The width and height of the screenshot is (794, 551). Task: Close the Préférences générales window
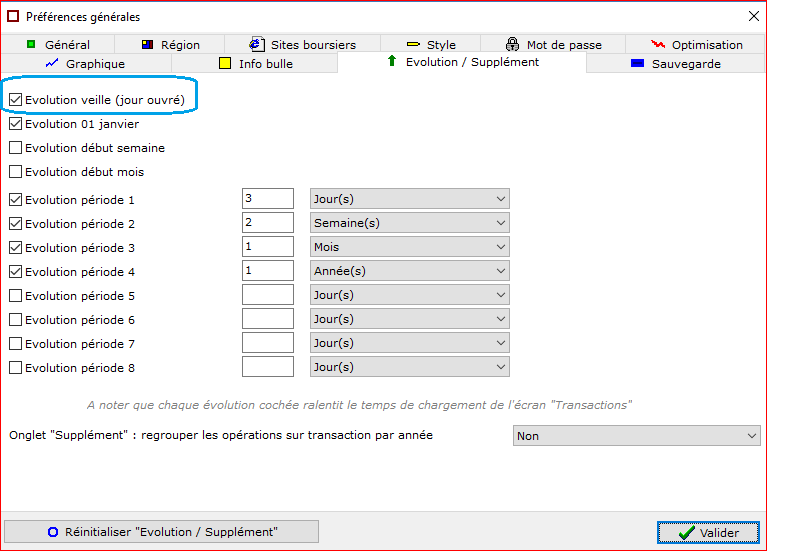pyautogui.click(x=753, y=16)
